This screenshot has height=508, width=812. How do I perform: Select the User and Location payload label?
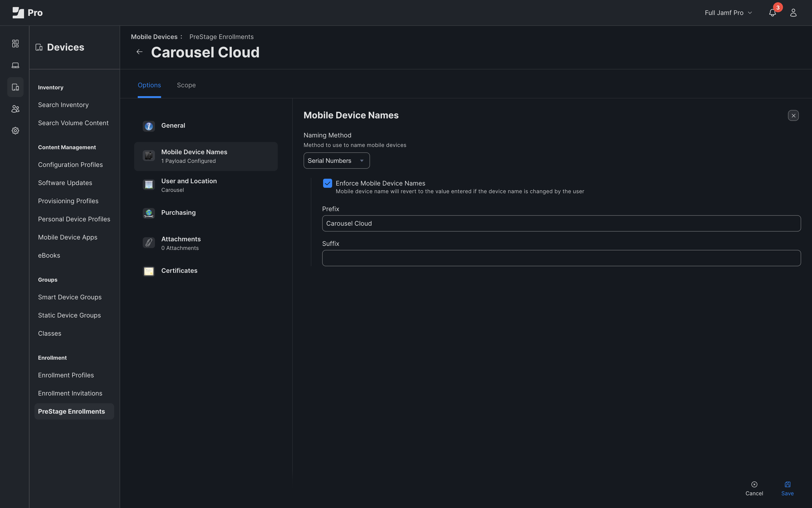pos(189,181)
